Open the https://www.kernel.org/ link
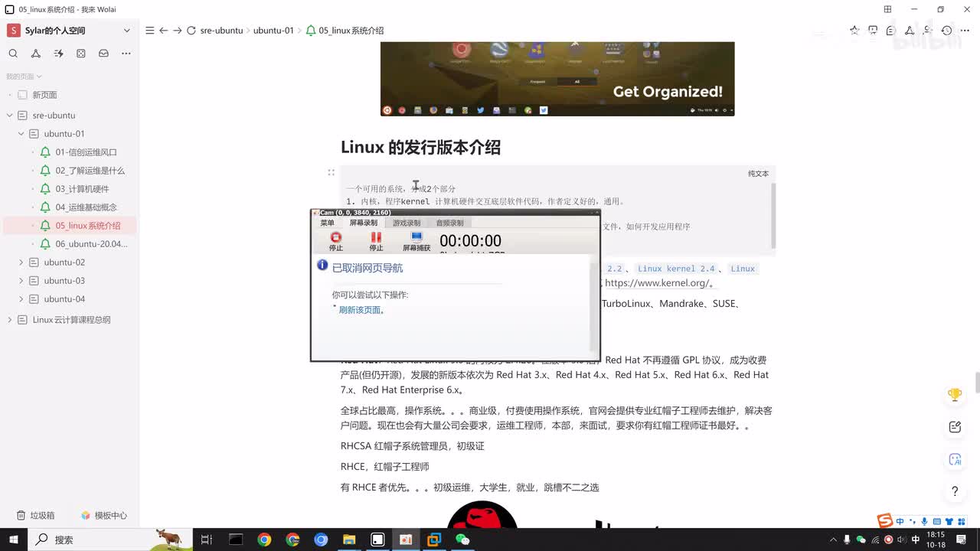Viewport: 980px width, 551px height. (658, 283)
